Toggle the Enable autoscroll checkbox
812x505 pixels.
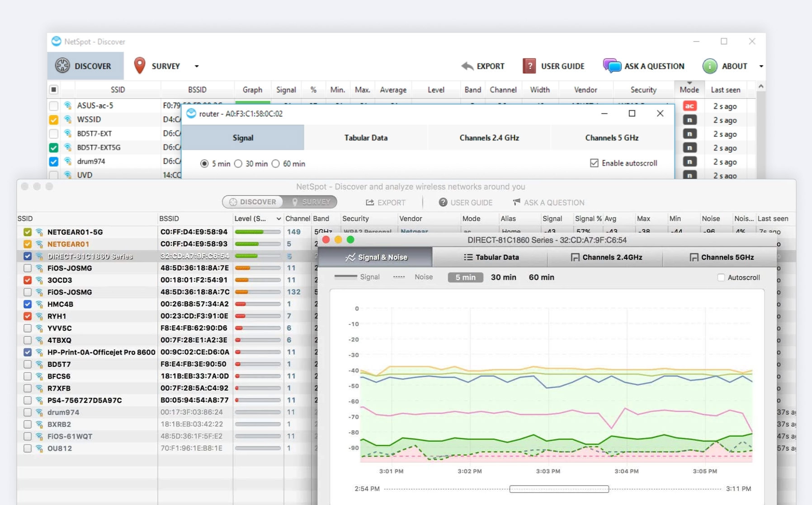point(594,163)
